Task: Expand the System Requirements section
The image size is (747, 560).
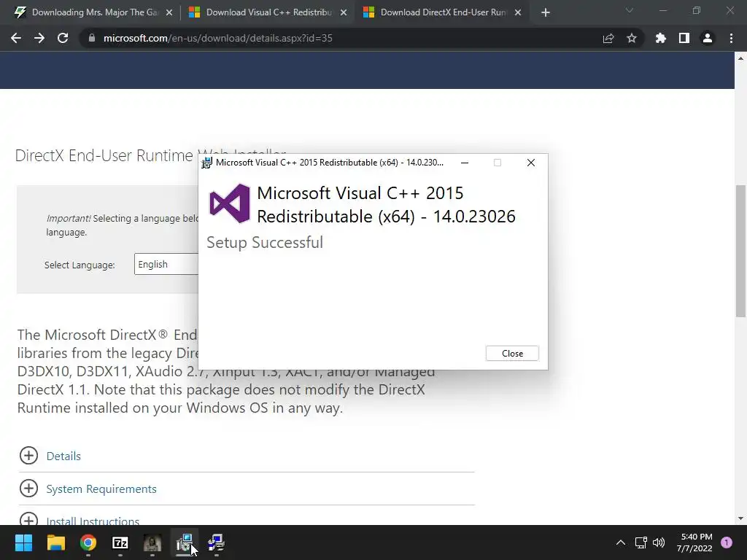Action: (x=28, y=489)
